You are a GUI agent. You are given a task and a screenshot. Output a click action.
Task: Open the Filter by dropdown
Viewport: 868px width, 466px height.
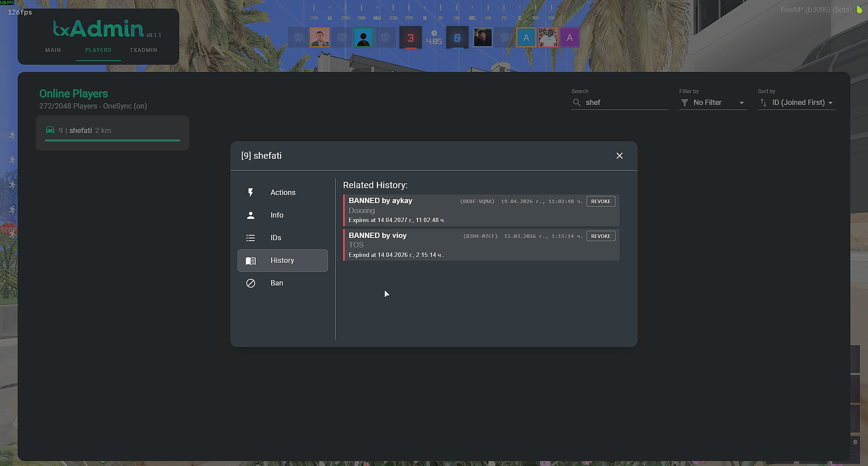point(713,103)
